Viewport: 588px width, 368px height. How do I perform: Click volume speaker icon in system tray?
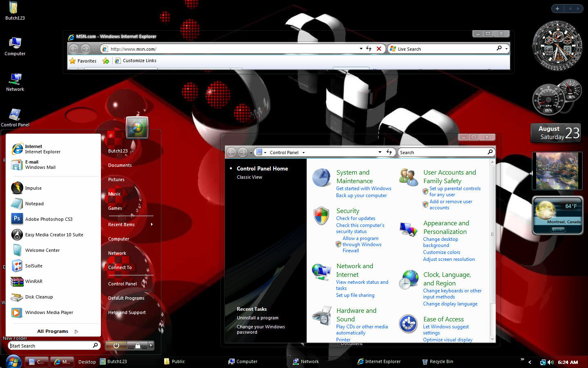coord(551,362)
